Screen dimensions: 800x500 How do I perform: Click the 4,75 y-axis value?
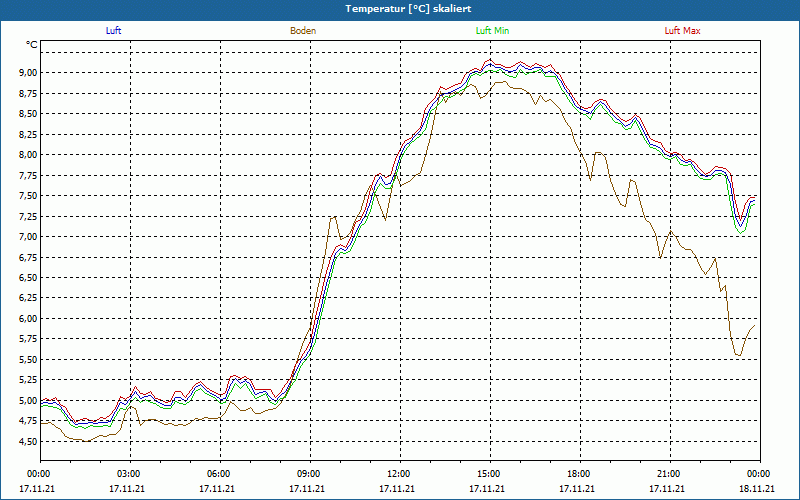pyautogui.click(x=28, y=420)
